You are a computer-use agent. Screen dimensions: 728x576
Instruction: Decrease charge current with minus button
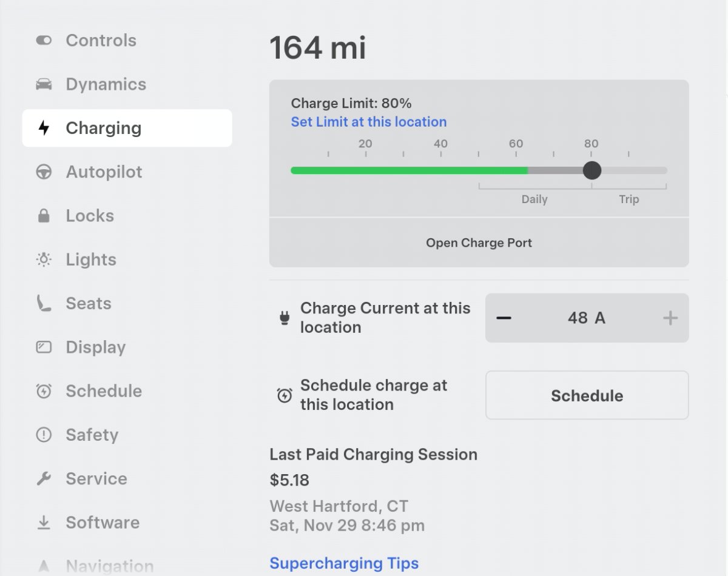click(504, 318)
